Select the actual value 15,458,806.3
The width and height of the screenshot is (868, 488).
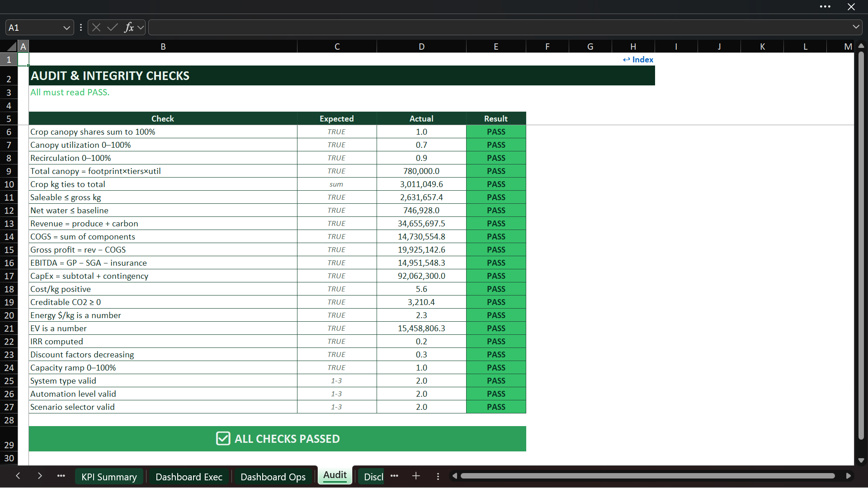click(421, 328)
